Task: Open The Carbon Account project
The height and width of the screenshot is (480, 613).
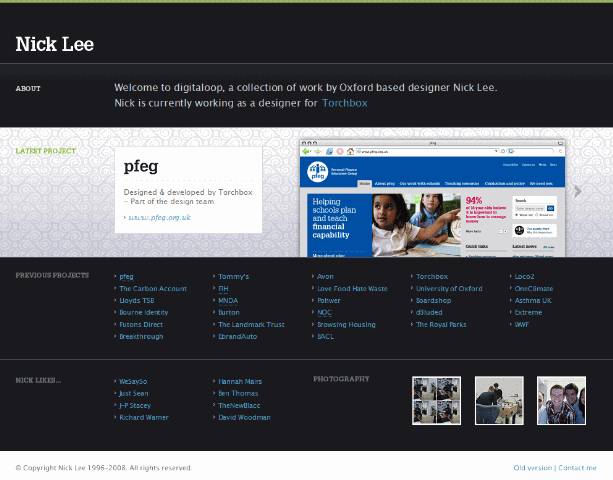Action: click(153, 288)
